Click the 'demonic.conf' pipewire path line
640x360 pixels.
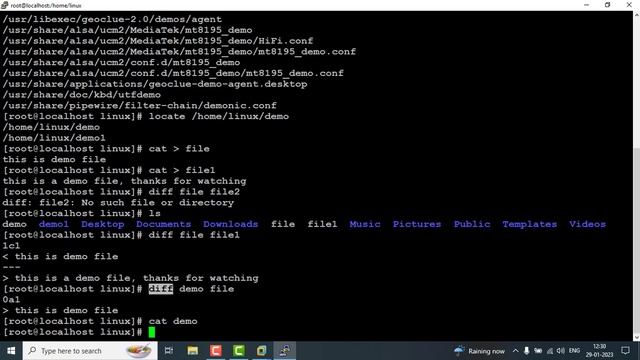(x=140, y=106)
